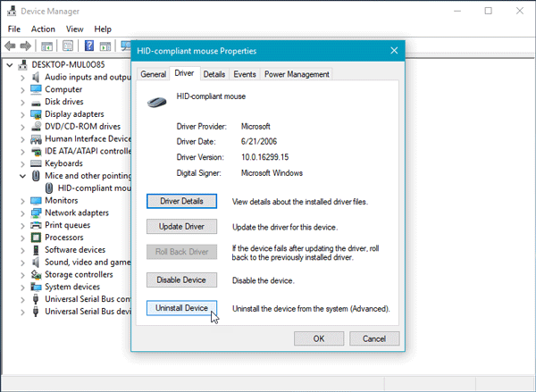Click the Back arrow in the toolbar
This screenshot has width=536, height=392.
pos(10,46)
